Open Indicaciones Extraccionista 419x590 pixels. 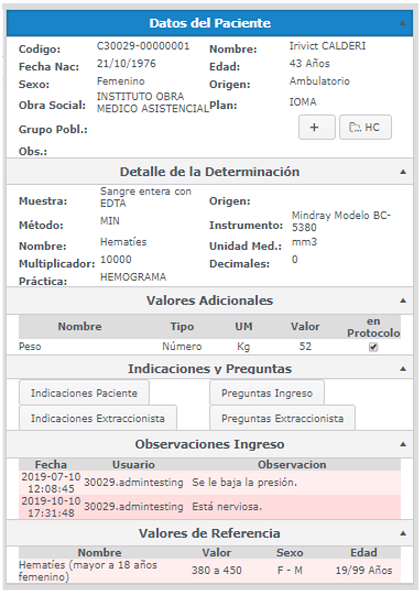pos(98,418)
